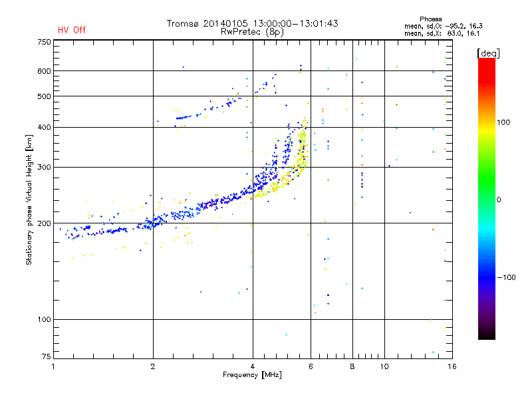532x399 pixels.
Task: Click the '100' height axis label
Action: pyautogui.click(x=44, y=319)
